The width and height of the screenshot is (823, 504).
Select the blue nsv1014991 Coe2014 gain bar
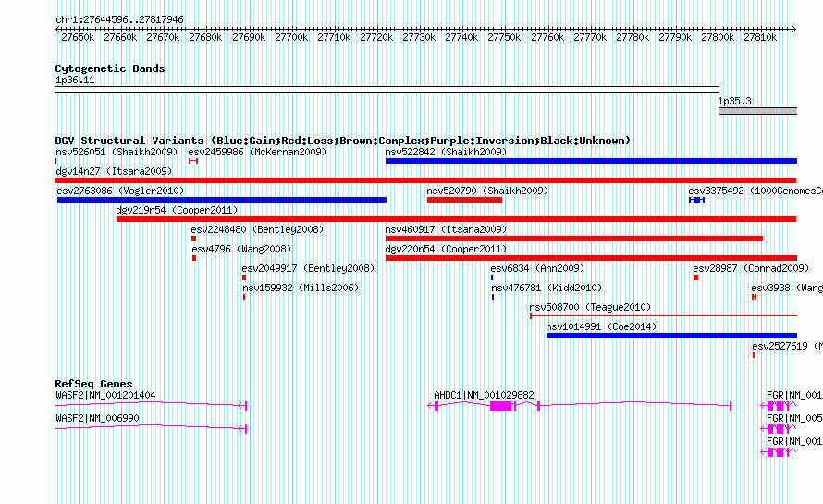coord(672,336)
